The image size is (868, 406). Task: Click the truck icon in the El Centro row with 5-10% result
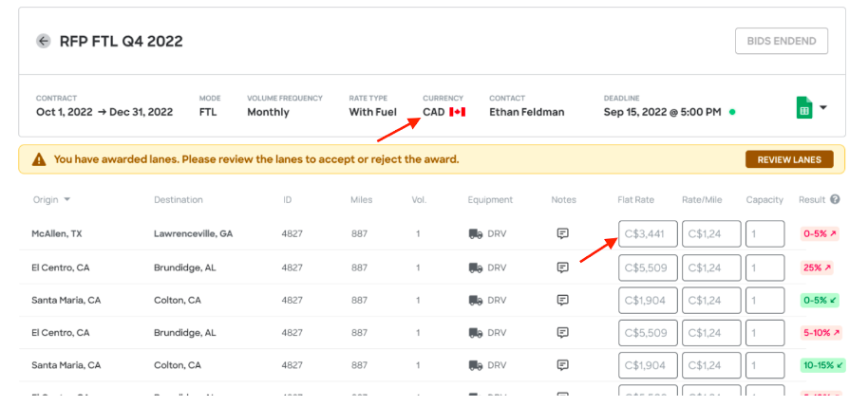point(476,333)
